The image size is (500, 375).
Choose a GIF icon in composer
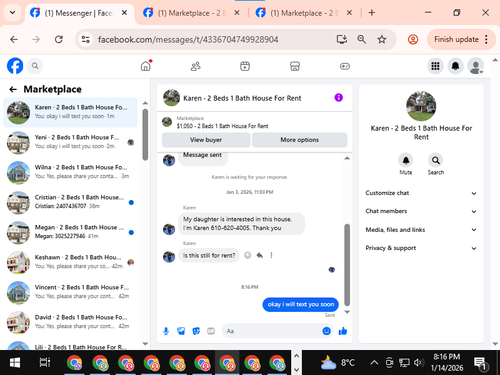click(211, 331)
